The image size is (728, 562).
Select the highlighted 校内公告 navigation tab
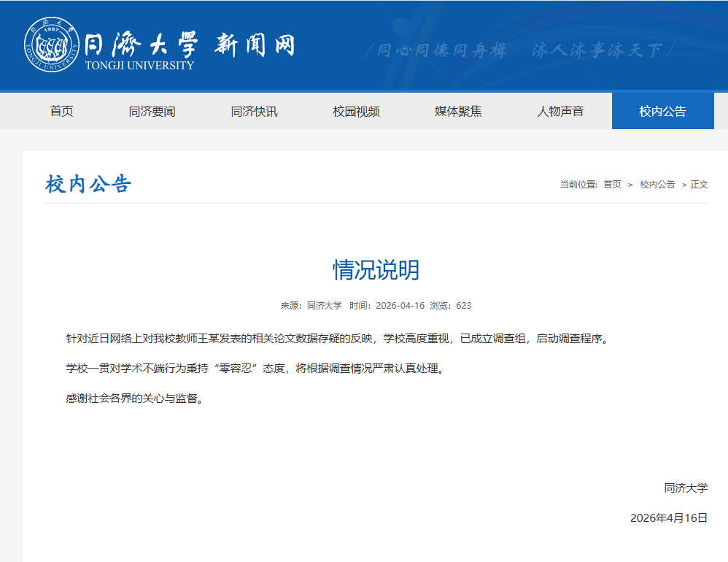tap(662, 110)
